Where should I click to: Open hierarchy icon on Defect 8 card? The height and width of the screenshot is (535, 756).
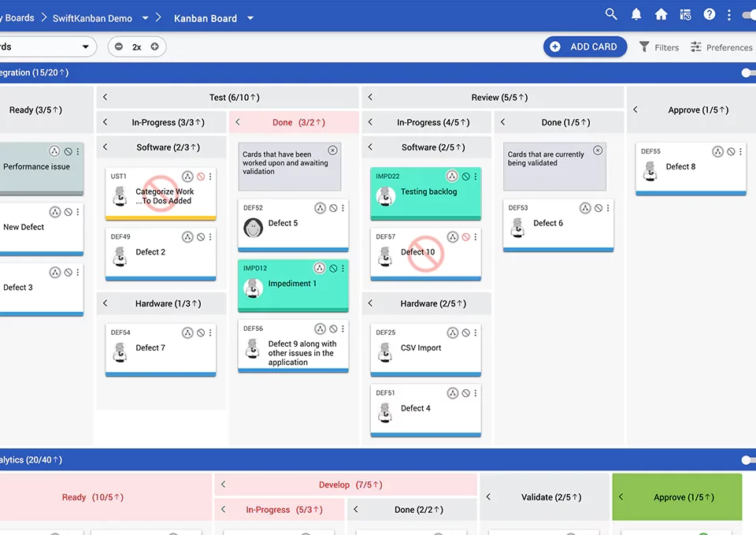pos(718,151)
